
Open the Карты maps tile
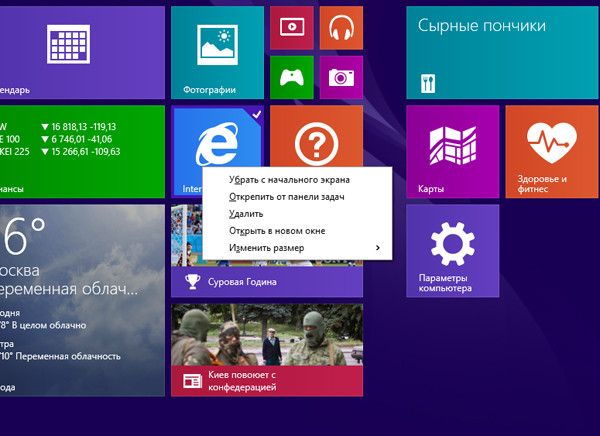click(453, 152)
